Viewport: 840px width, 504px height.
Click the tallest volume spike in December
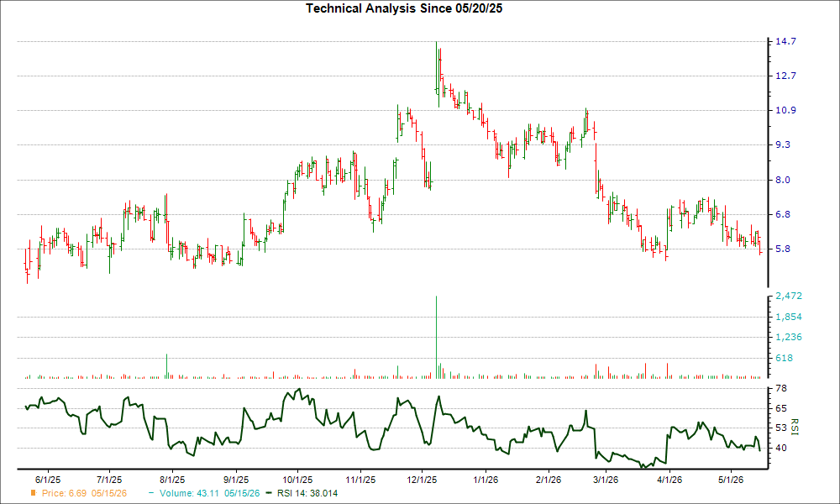[x=436, y=338]
